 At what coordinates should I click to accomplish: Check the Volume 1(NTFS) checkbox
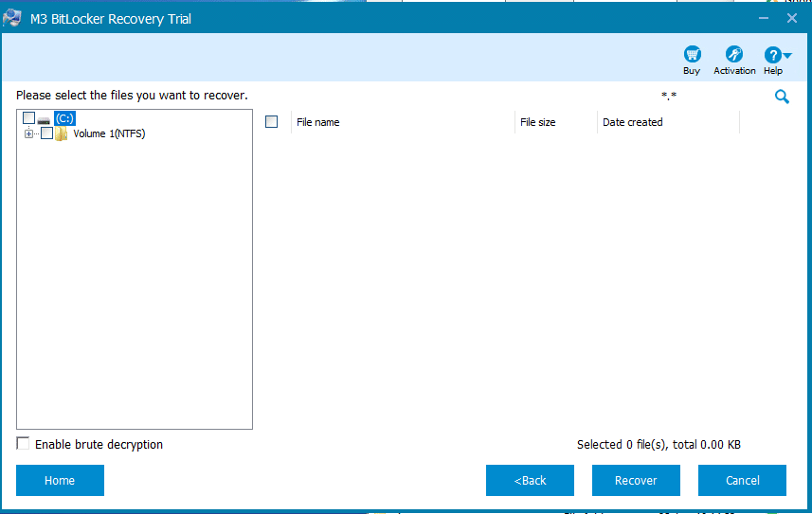pos(46,133)
